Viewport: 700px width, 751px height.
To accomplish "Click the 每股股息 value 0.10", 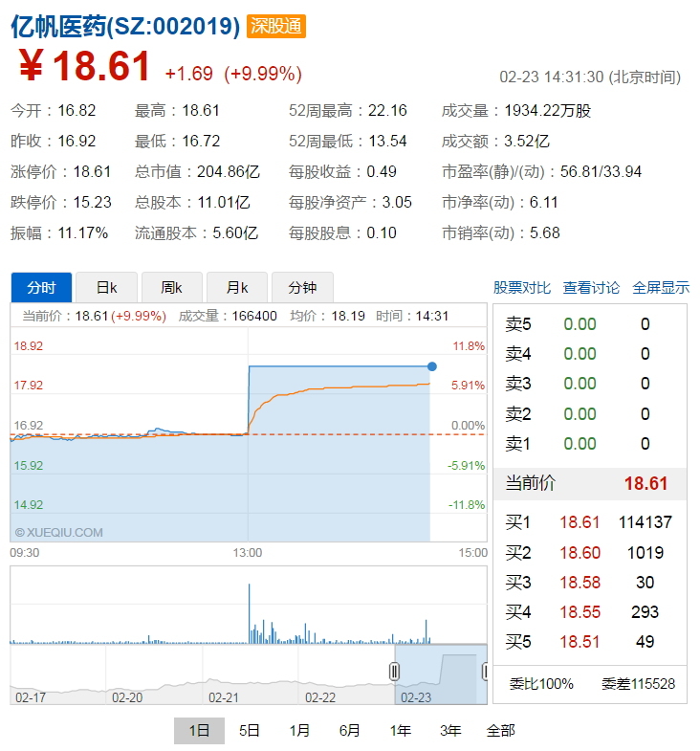I will tap(382, 232).
